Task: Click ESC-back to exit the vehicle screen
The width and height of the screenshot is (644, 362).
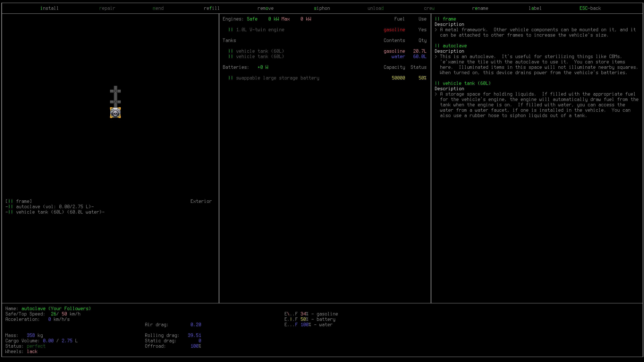Action: [590, 8]
